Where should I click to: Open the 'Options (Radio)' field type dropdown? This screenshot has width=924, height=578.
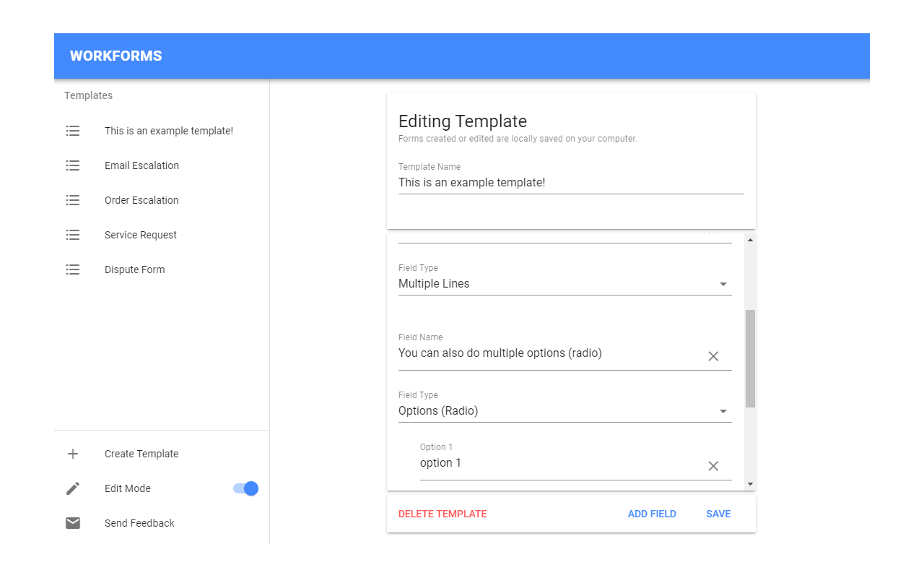(723, 411)
